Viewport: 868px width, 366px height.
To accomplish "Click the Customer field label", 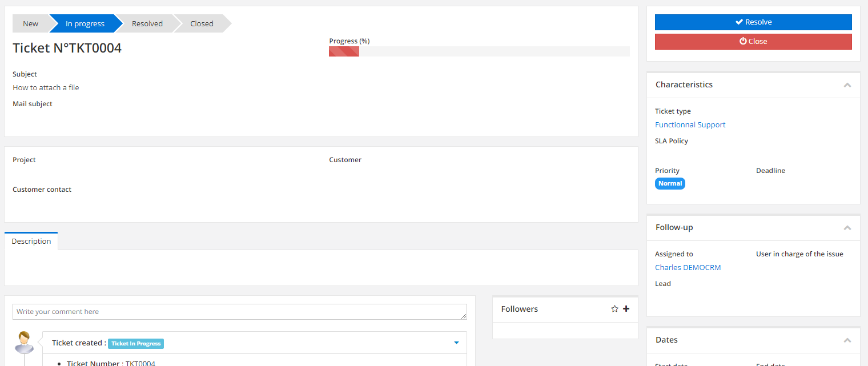I will tap(345, 160).
